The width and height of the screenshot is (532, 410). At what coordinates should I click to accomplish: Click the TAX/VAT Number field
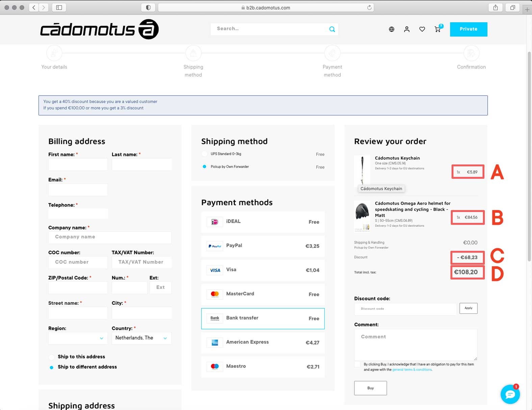pos(142,262)
